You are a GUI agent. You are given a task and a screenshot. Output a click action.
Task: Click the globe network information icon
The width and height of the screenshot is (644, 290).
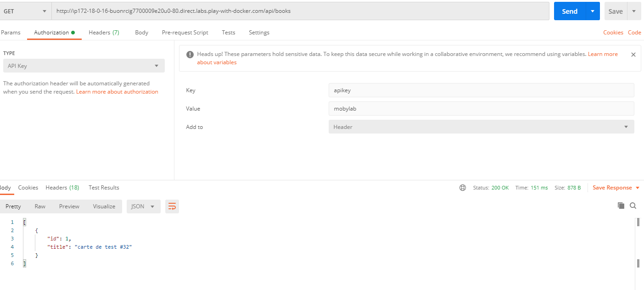463,188
